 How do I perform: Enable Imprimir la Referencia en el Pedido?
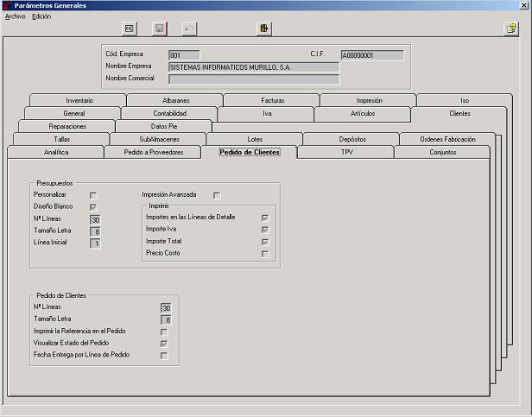tap(164, 332)
